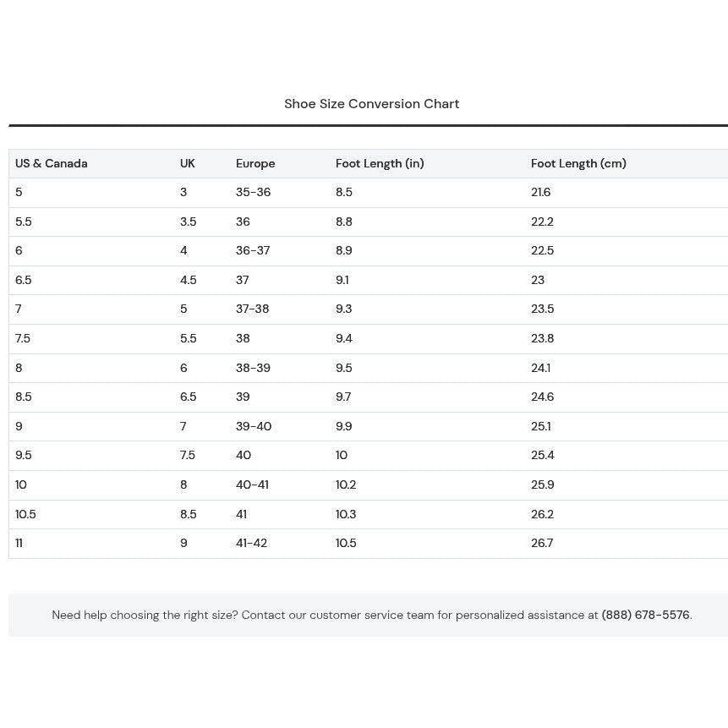Click the 26.7 cm foot length cell
728x728 pixels.
542,543
